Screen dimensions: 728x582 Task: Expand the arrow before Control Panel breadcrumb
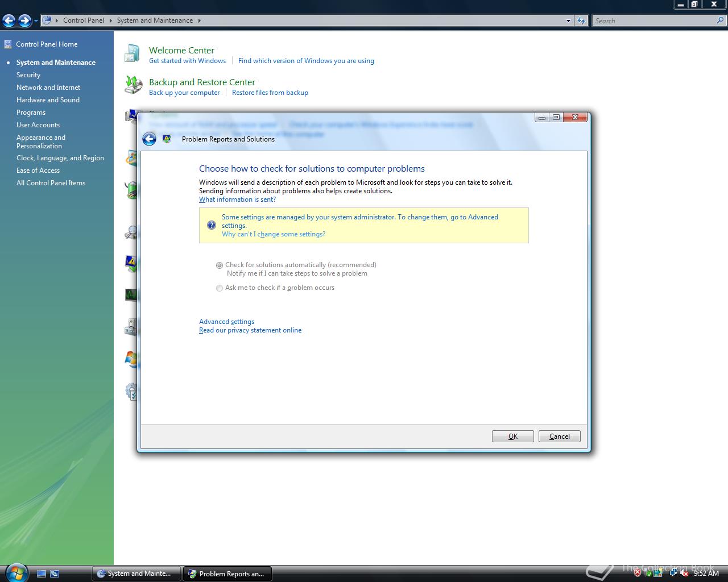coord(56,20)
